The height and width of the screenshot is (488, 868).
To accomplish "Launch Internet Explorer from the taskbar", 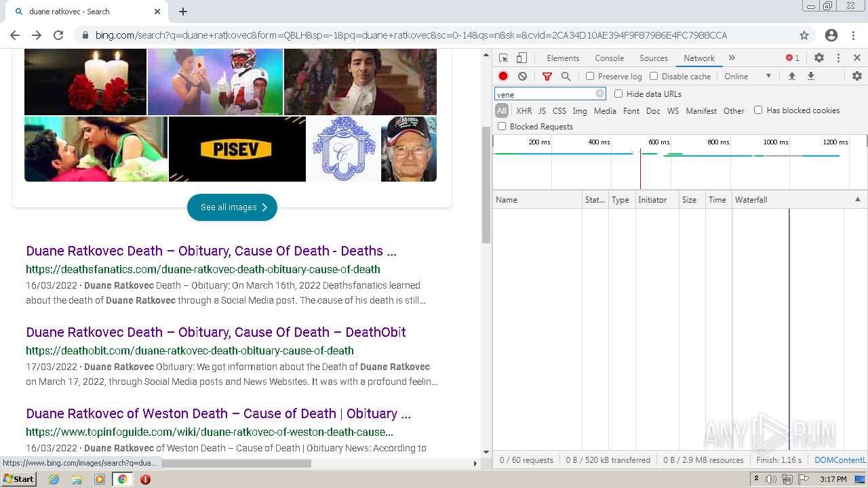I will pyautogui.click(x=54, y=479).
